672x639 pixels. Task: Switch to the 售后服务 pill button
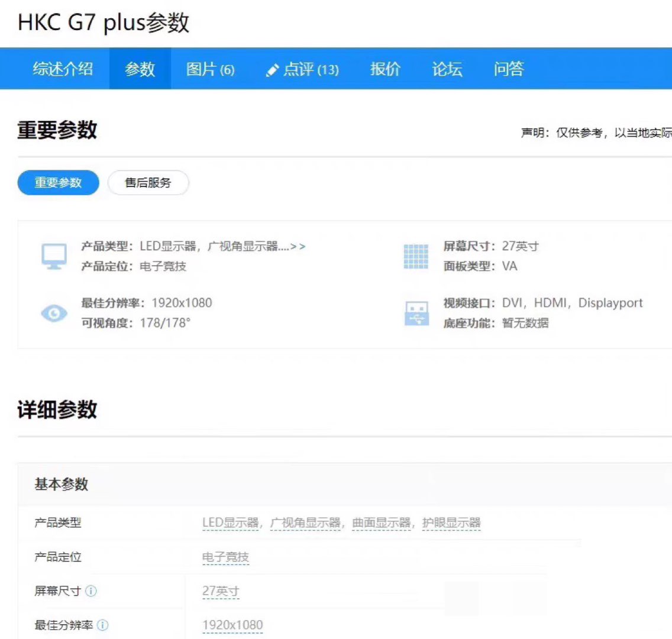pyautogui.click(x=148, y=183)
